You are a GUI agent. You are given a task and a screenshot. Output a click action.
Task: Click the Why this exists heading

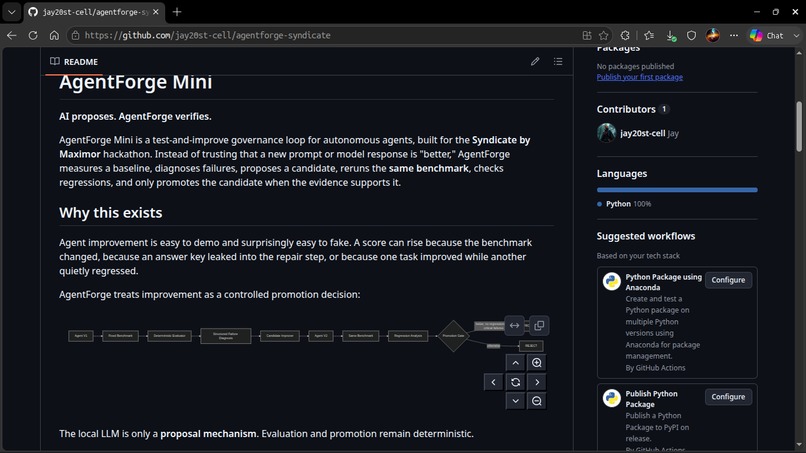pyautogui.click(x=111, y=213)
